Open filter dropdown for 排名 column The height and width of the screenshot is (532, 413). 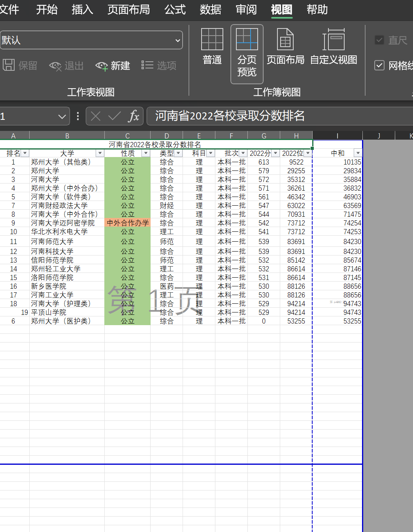[x=25, y=153]
